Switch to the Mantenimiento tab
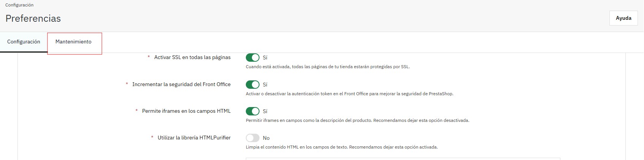Screen dimensions: 644x160 pyautogui.click(x=73, y=42)
